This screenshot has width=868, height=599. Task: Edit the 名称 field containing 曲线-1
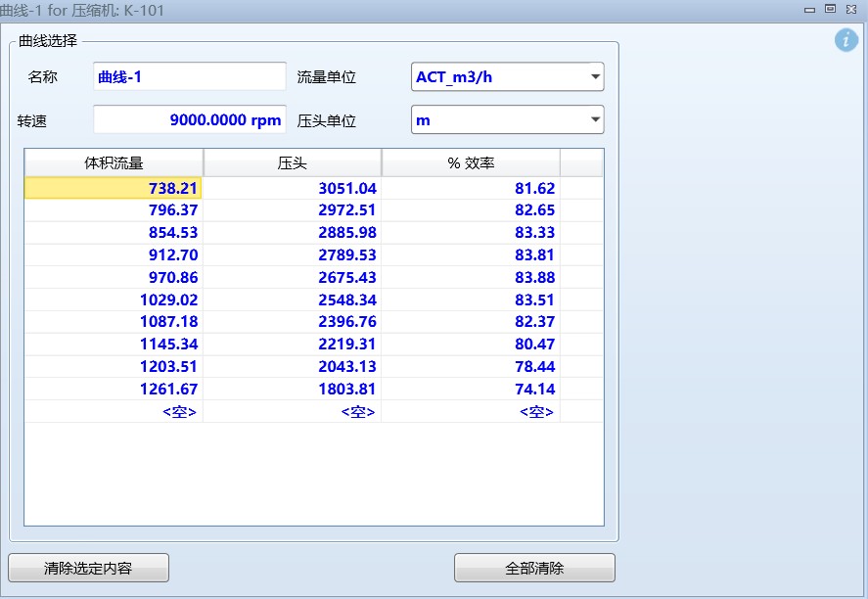[x=189, y=76]
